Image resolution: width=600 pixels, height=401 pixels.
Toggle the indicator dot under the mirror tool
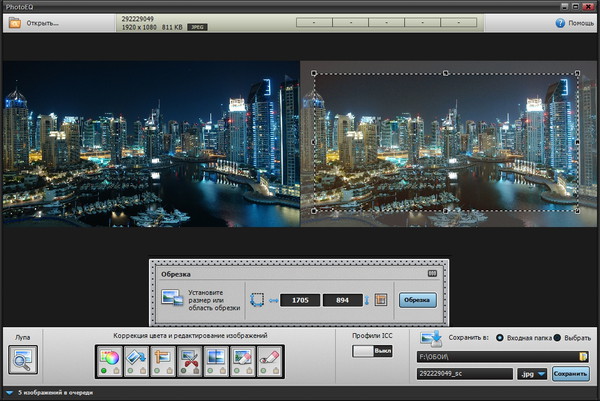click(x=210, y=370)
